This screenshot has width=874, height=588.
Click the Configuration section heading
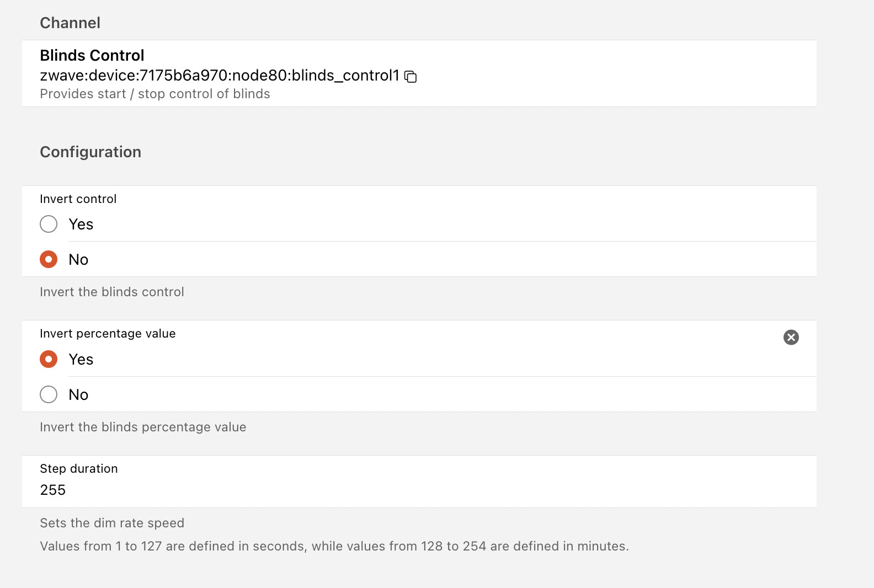pos(90,152)
